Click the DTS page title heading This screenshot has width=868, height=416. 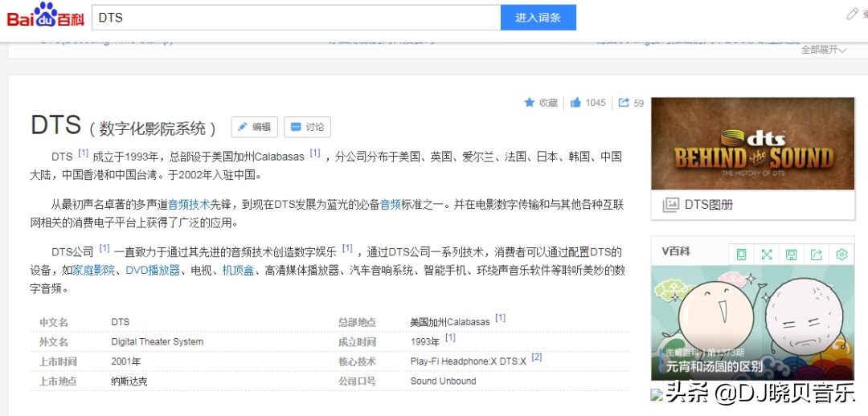(56, 125)
